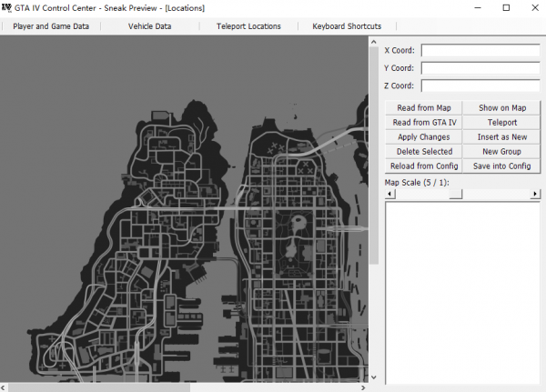Go to the Keyboard Shortcuts tab
Viewport: 546px width, 392px height.
tap(347, 26)
